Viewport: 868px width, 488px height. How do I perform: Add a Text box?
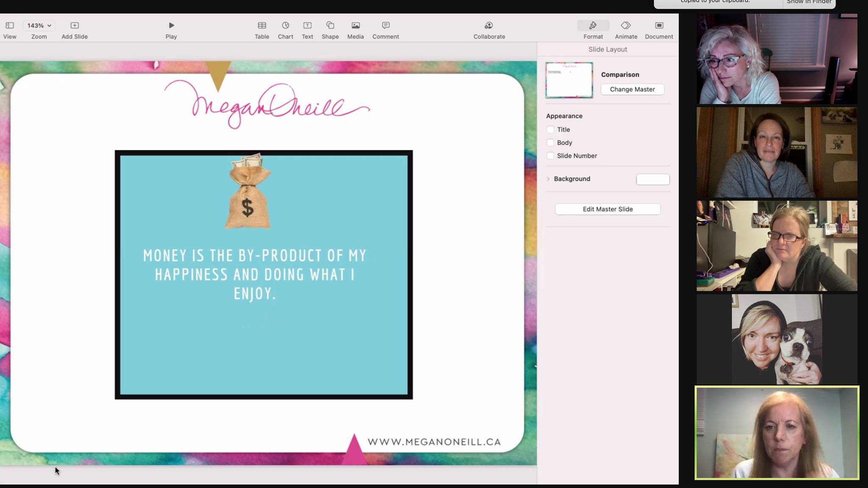point(307,30)
